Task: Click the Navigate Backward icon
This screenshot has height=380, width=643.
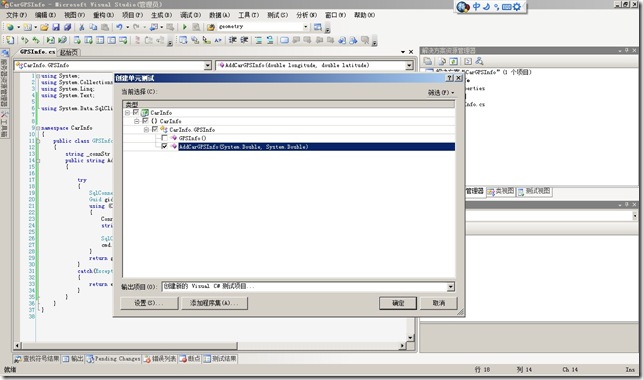Action: pos(154,27)
